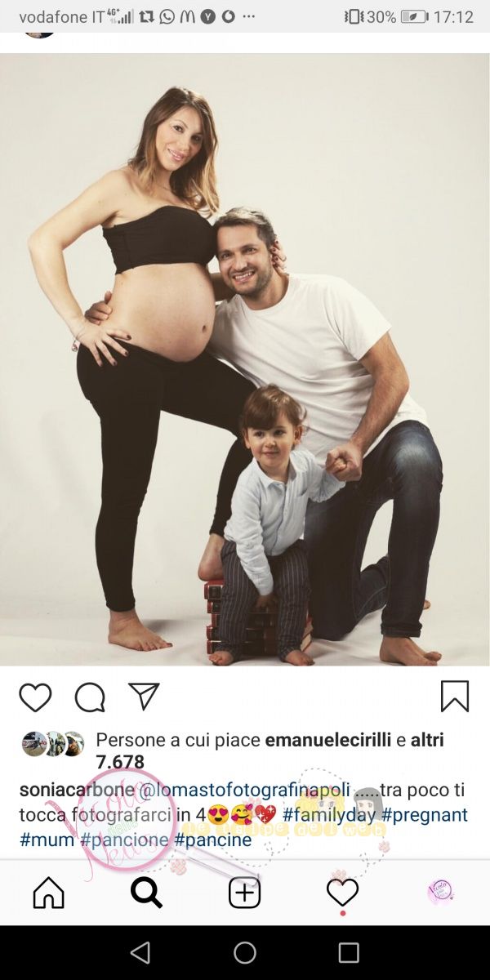Open your profile avatar tab
This screenshot has width=490, height=980.
pyautogui.click(x=440, y=892)
